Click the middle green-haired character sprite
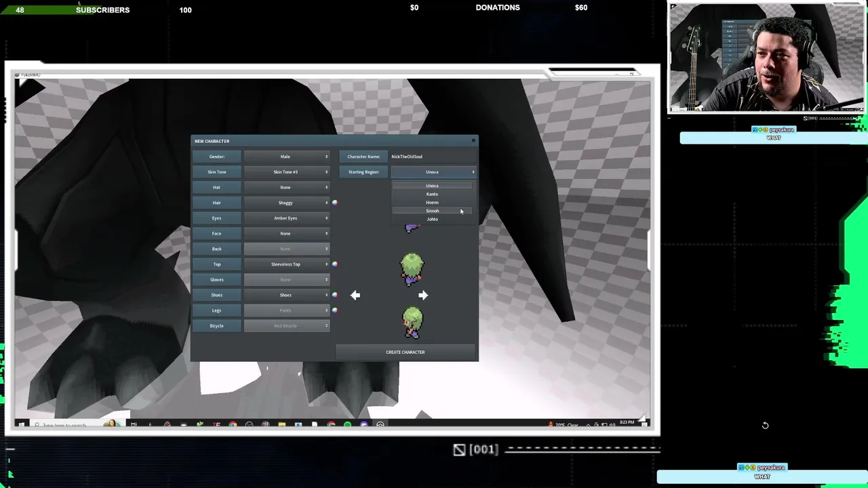This screenshot has height=488, width=868. click(412, 269)
